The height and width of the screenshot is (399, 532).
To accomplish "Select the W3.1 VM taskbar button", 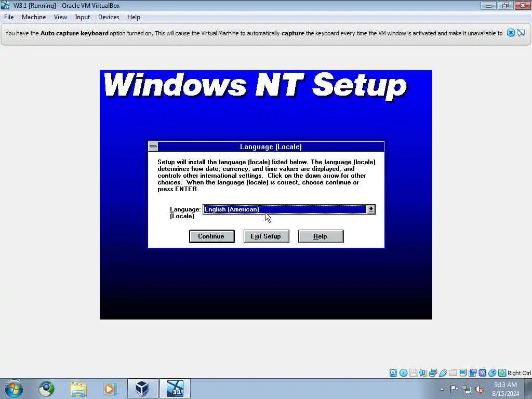I will (x=175, y=389).
